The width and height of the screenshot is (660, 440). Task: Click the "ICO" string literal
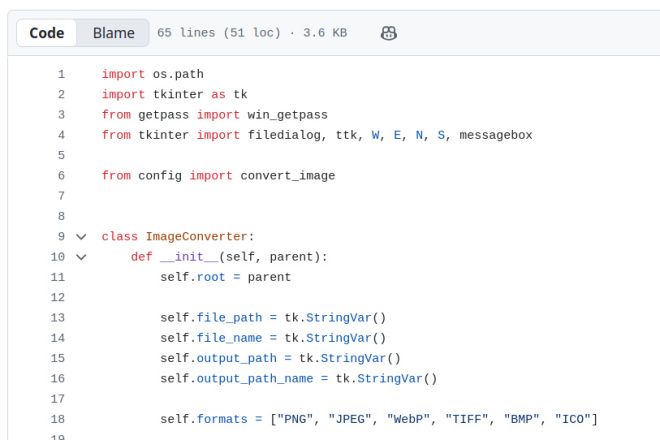pos(573,419)
